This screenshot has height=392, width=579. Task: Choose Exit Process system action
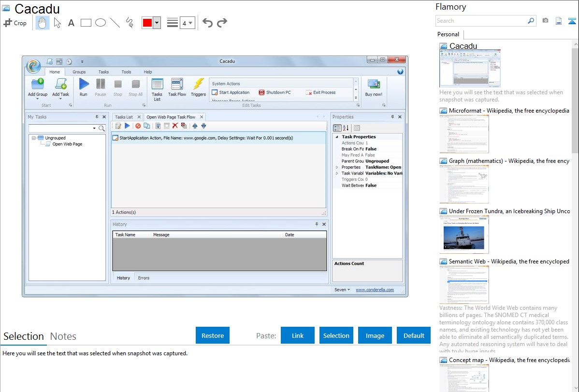click(320, 92)
